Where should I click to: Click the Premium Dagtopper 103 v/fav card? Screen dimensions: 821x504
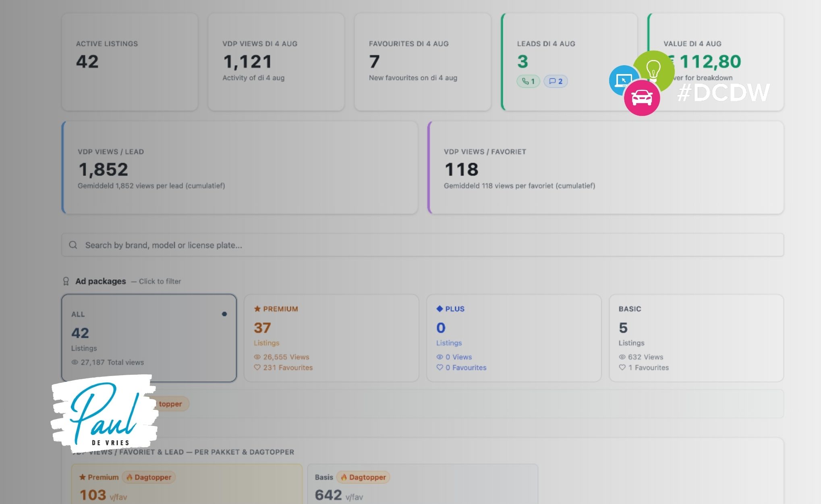[x=187, y=484]
